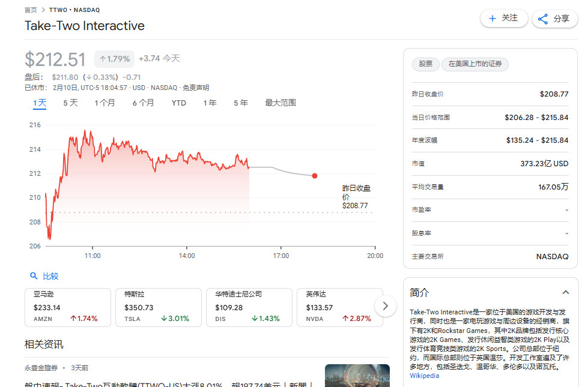This screenshot has width=588, height=387.
Task: Switch to the 5天 chart tab
Action: point(69,103)
